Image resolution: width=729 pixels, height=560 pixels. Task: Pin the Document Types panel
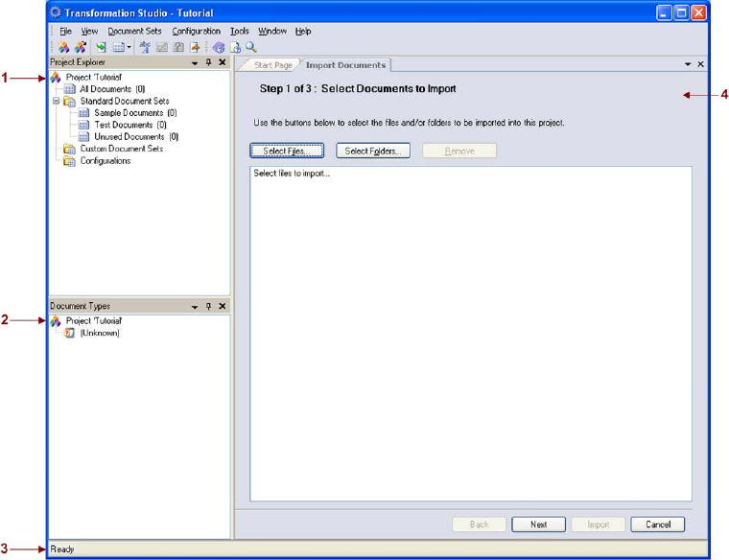(x=209, y=306)
